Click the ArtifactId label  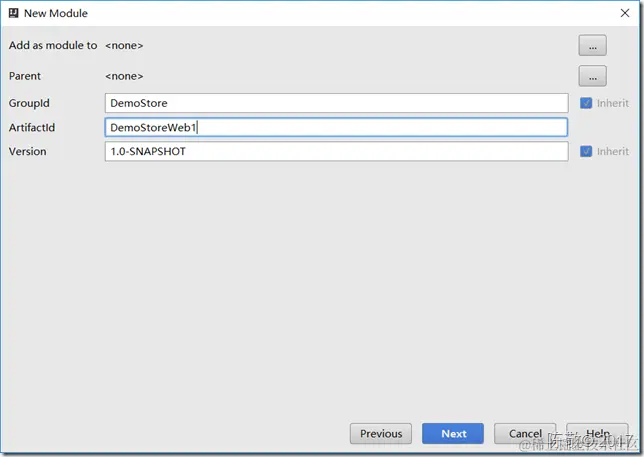pyautogui.click(x=32, y=127)
